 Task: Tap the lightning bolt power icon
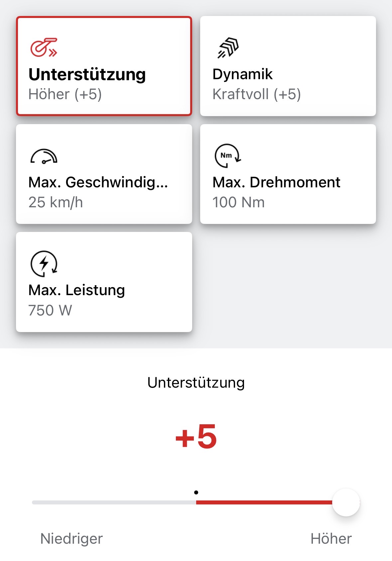tap(44, 264)
